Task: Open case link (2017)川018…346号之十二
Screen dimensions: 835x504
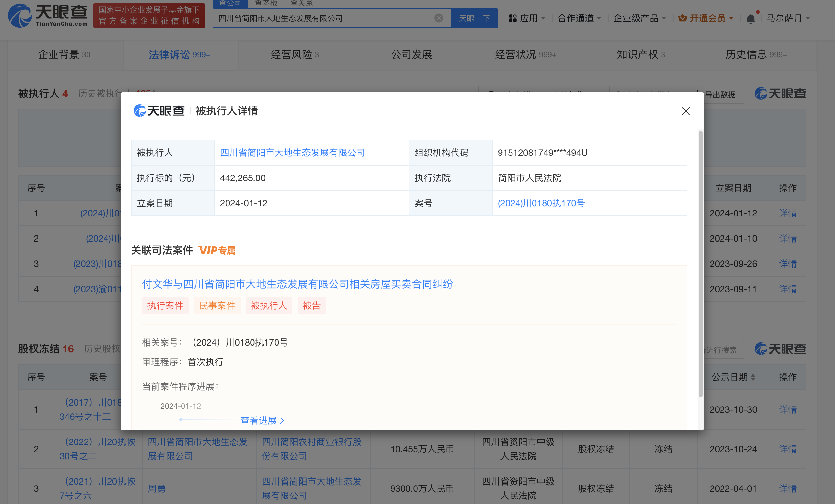Action: coord(90,409)
